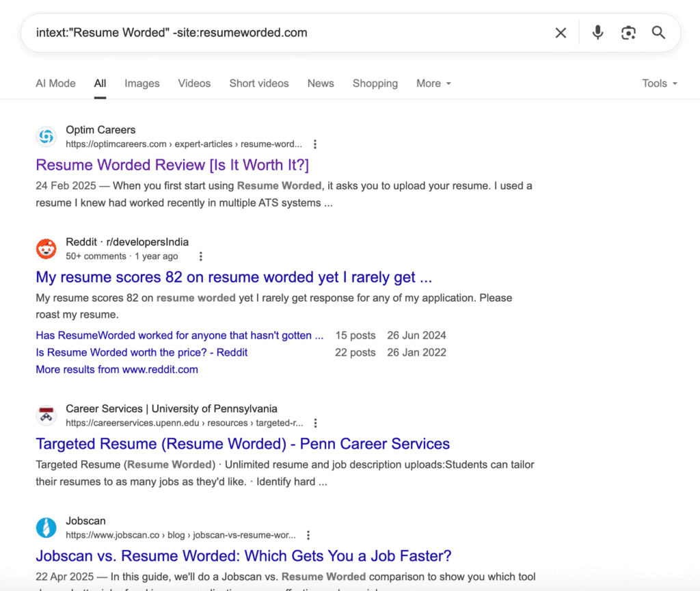This screenshot has width=700, height=591.
Task: Open the three-dot menu for the Jobscan result
Action: [308, 535]
